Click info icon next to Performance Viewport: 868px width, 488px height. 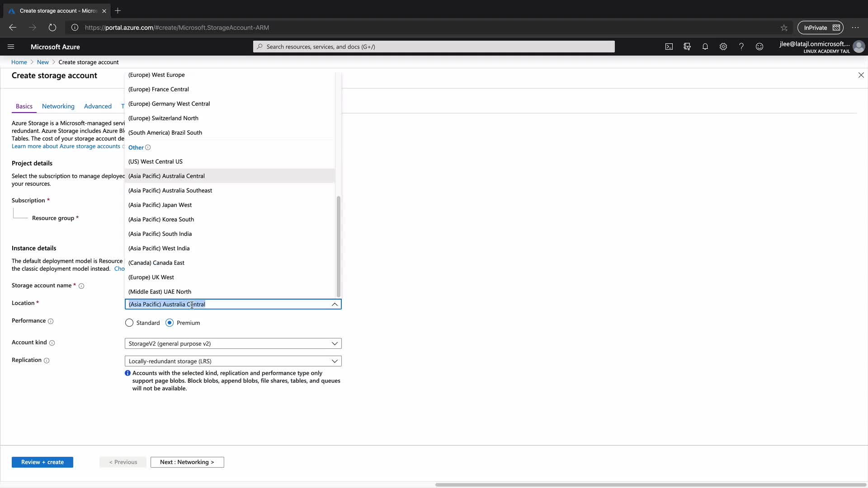[x=51, y=321]
